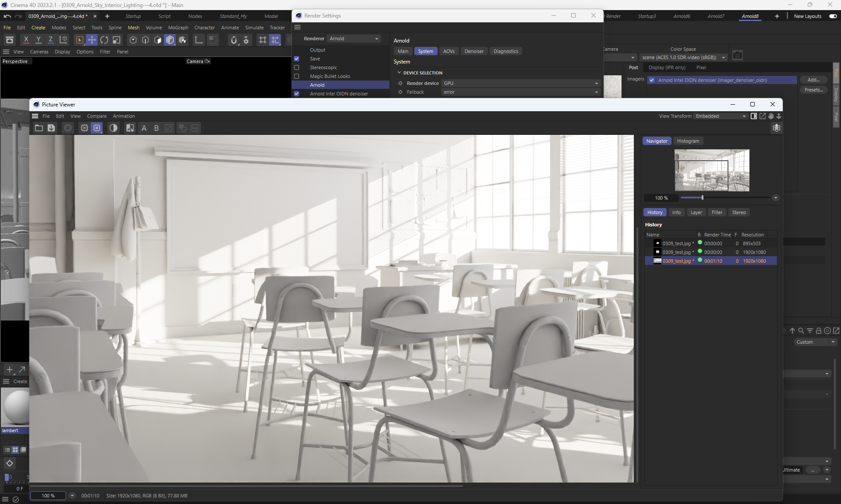Screen dimensions: 841x504
Task: Click the AB compare split icon
Action: [130, 128]
